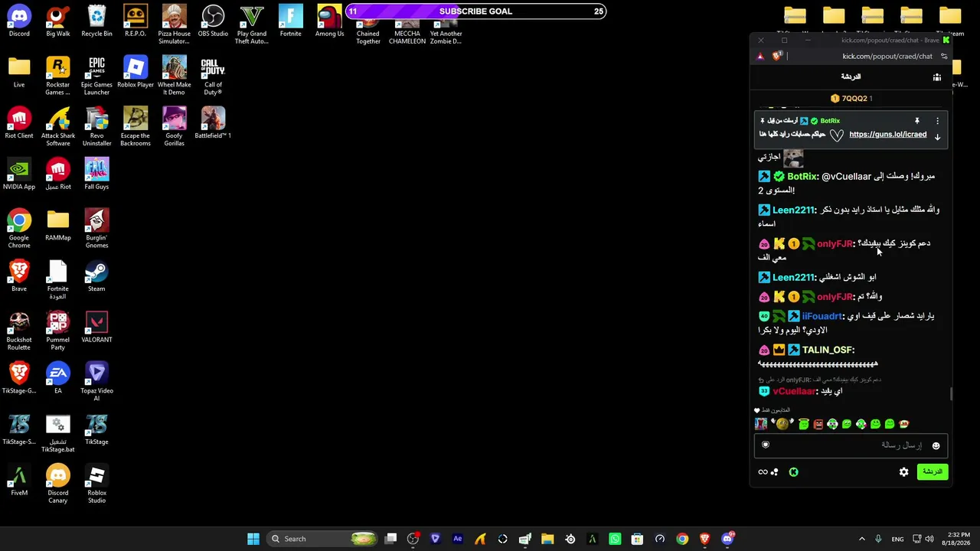Unpin the pinned BotRix message
This screenshot has height=551, width=980.
point(916,121)
